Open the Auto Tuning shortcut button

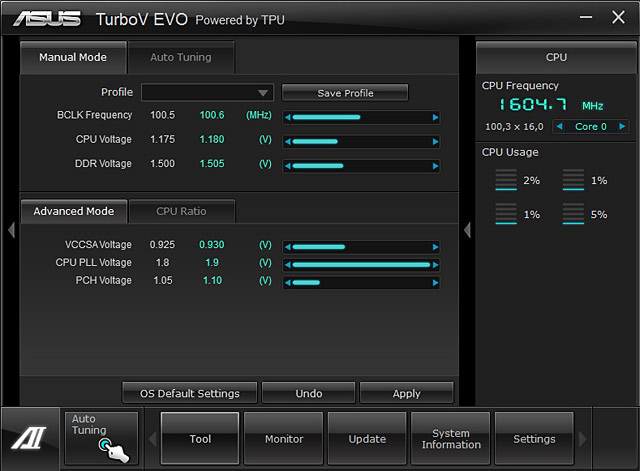tap(101, 438)
